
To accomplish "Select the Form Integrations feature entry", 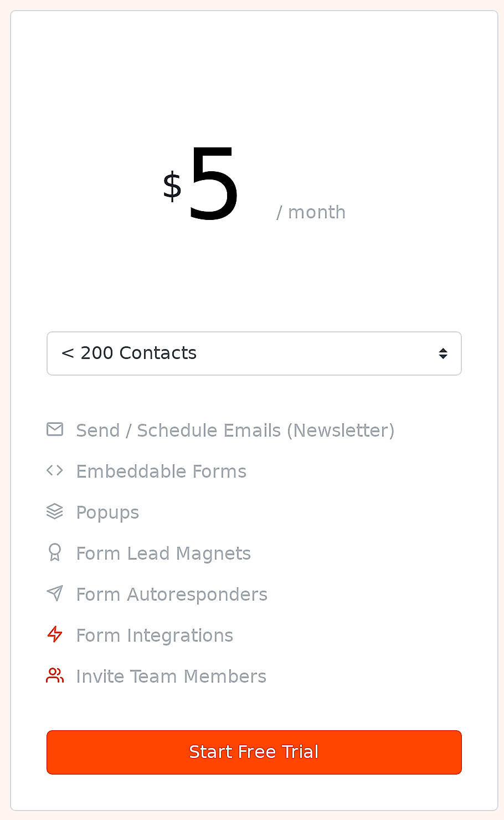I will (x=155, y=635).
